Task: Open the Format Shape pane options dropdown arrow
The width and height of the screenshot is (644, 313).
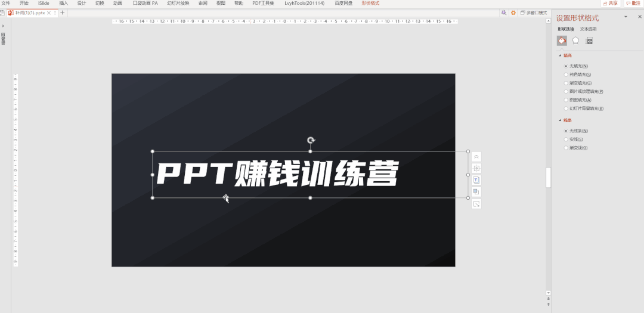Action: click(626, 17)
